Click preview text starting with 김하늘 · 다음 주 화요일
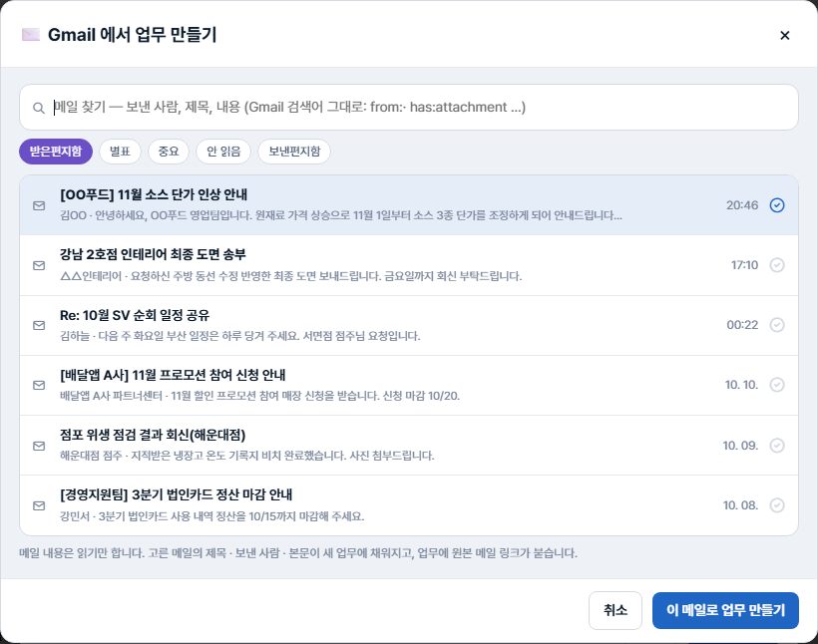This screenshot has width=818, height=644. 240,336
